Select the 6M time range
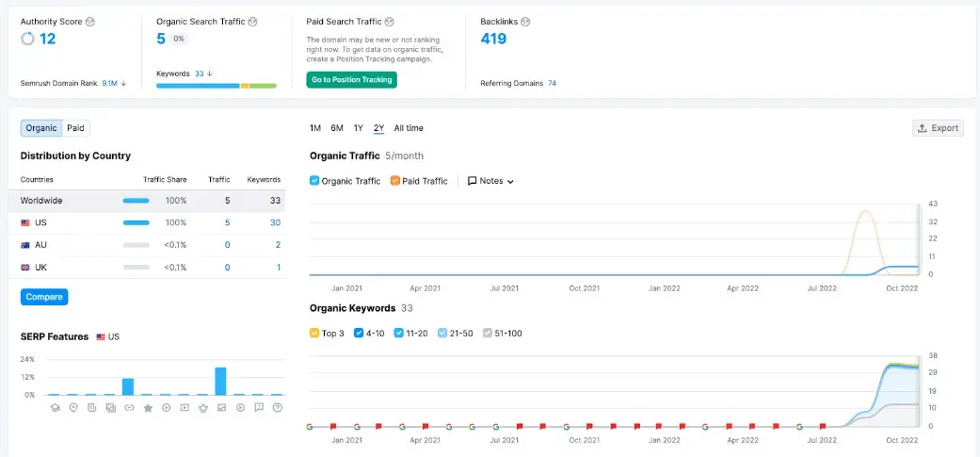Screen dimensions: 980x457 (x=337, y=128)
